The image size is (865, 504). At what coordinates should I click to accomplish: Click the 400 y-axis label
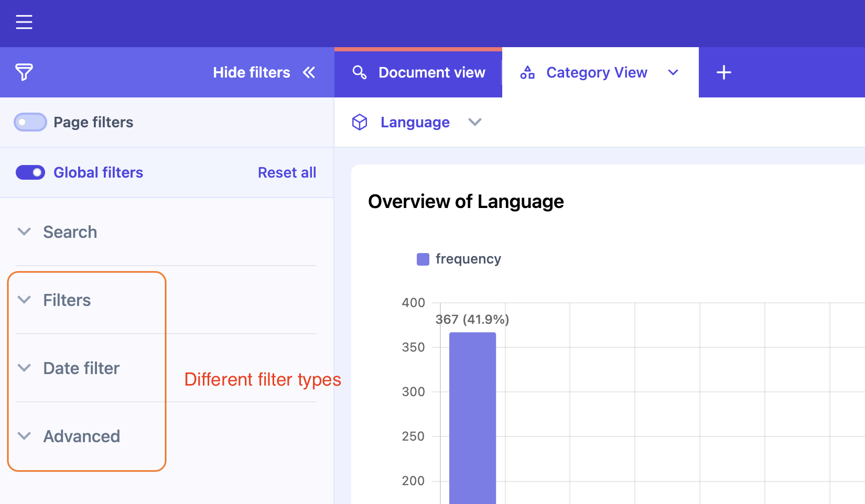pyautogui.click(x=414, y=302)
